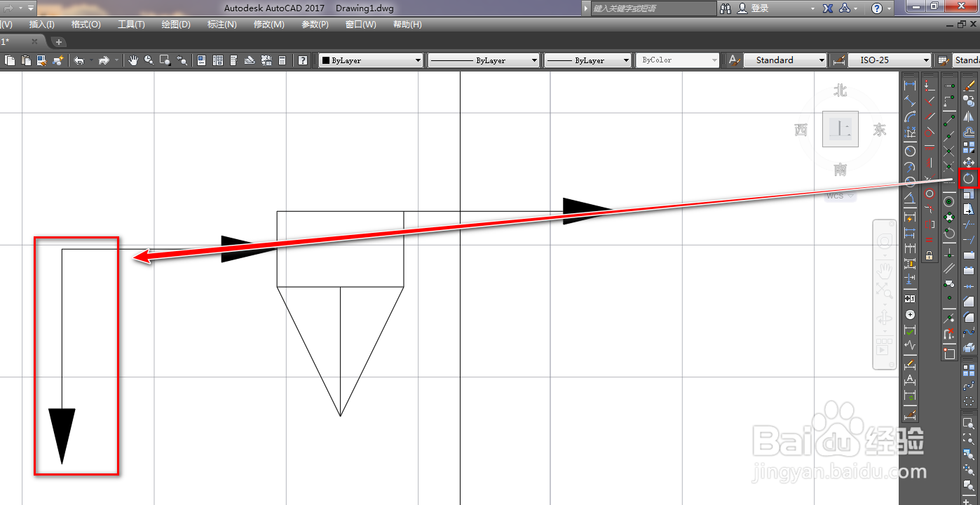Toggle the Intersection object snap
The image size is (980, 505).
948,150
